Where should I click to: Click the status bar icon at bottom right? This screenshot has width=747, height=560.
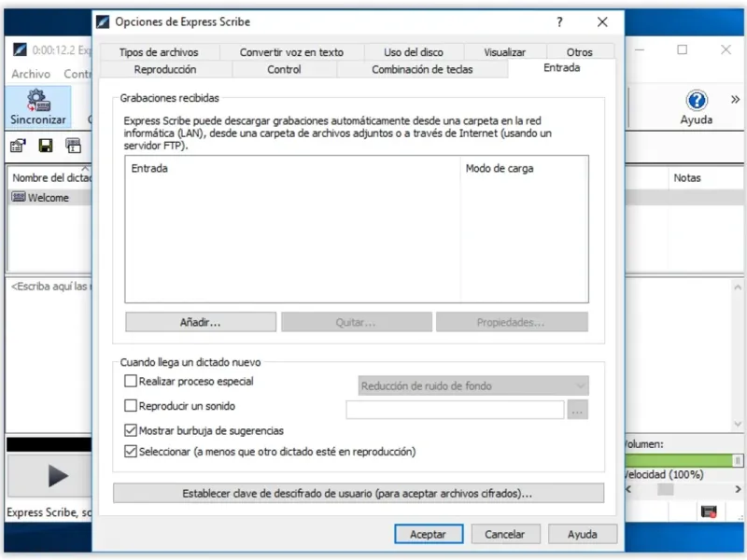709,512
